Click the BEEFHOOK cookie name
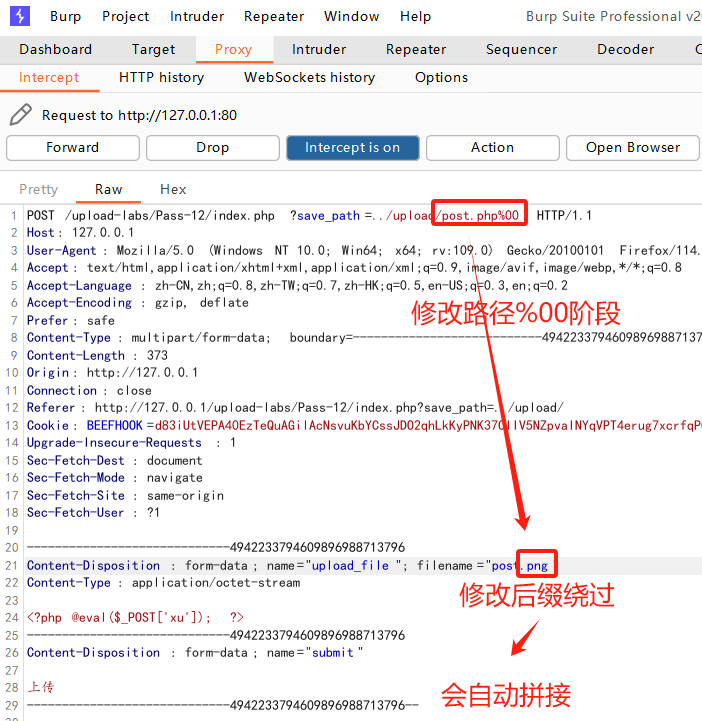Viewport: 702px width, 721px height. pos(114,425)
